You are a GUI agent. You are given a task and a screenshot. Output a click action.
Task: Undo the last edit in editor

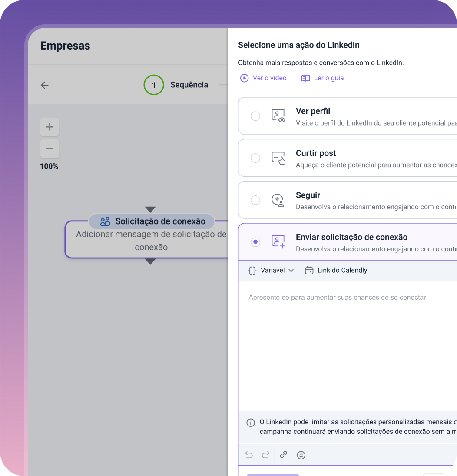249,455
